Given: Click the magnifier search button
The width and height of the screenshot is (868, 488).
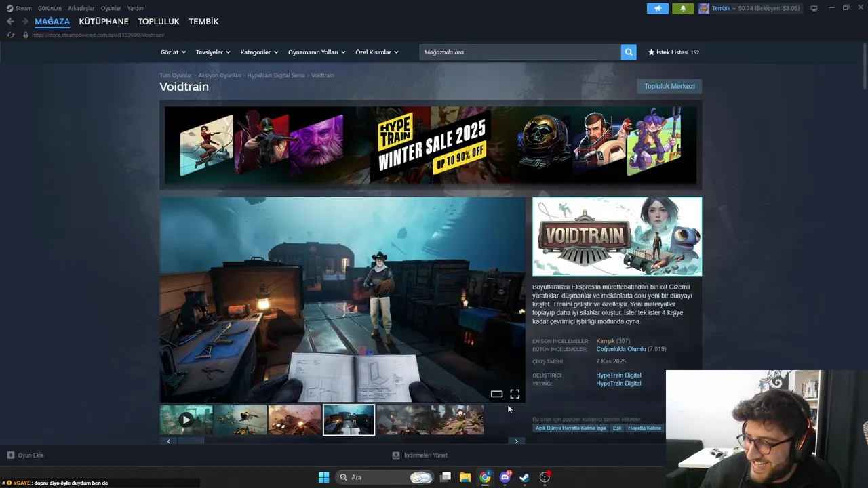Looking at the screenshot, I should click(629, 52).
